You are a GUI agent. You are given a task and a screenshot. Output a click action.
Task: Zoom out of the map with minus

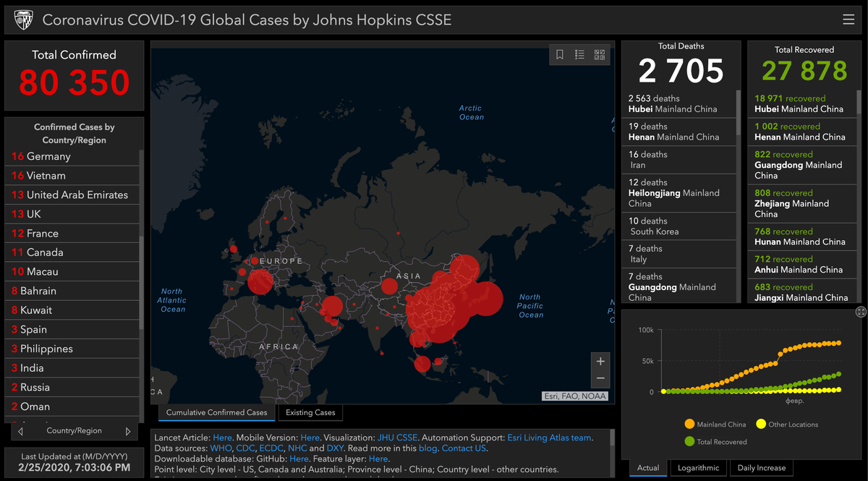pyautogui.click(x=600, y=378)
